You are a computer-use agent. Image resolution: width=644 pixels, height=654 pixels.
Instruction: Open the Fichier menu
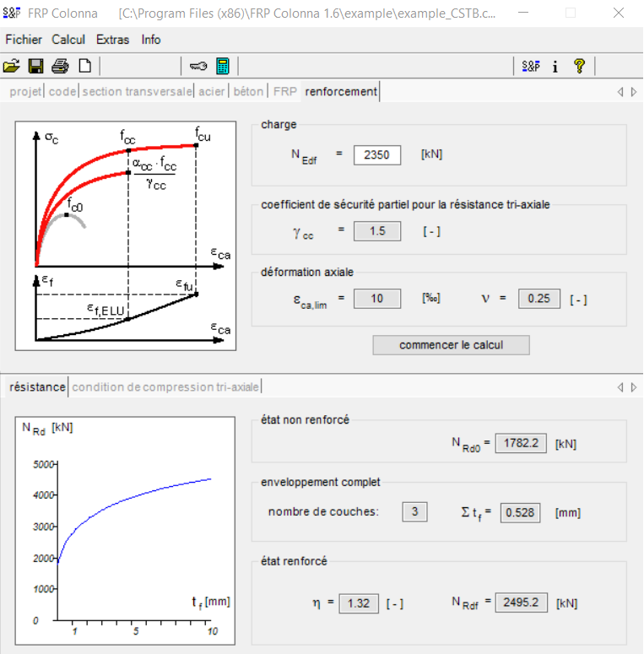click(x=24, y=40)
